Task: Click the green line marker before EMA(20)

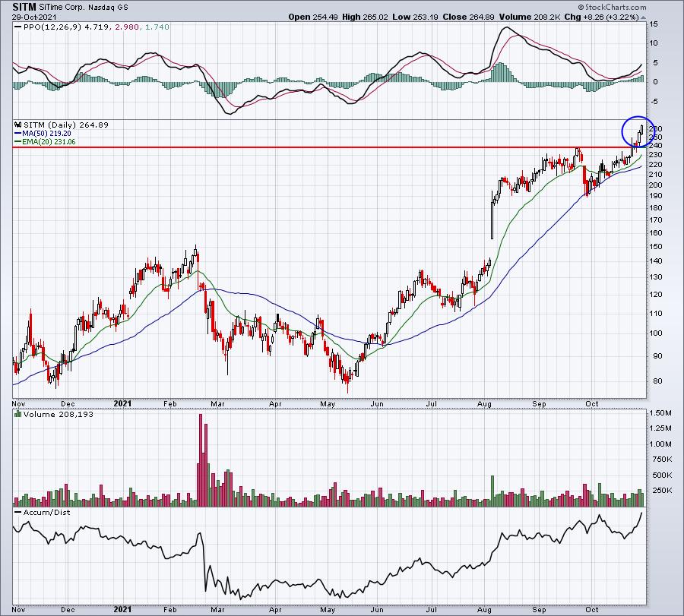Action: pos(18,142)
